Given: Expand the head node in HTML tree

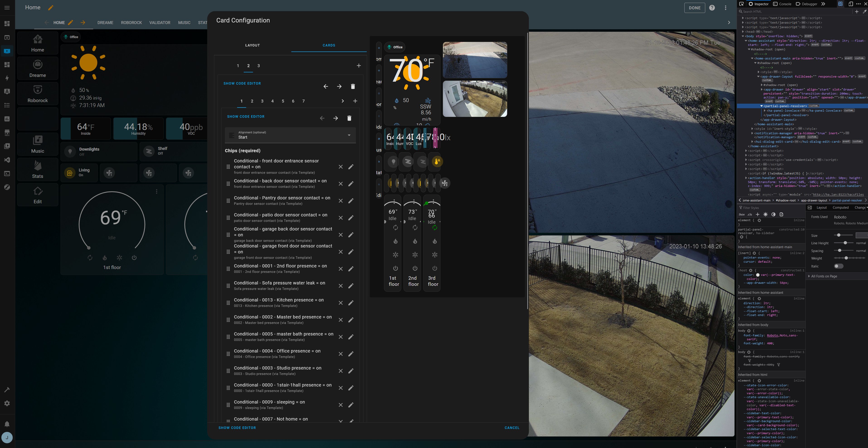Looking at the screenshot, I should pos(743,32).
